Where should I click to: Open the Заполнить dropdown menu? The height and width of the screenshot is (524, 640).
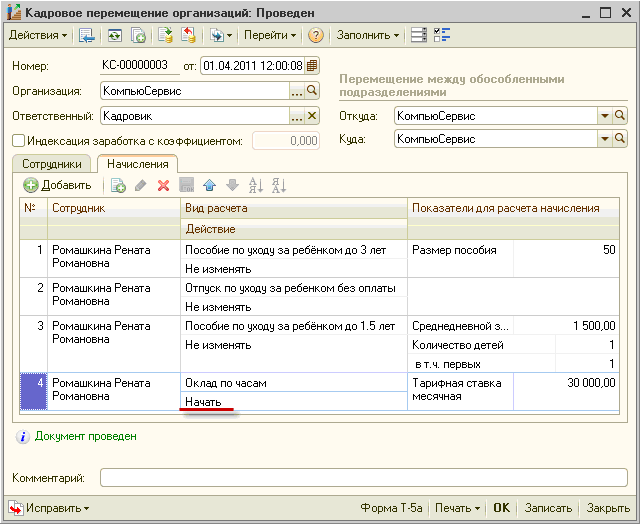[x=367, y=36]
